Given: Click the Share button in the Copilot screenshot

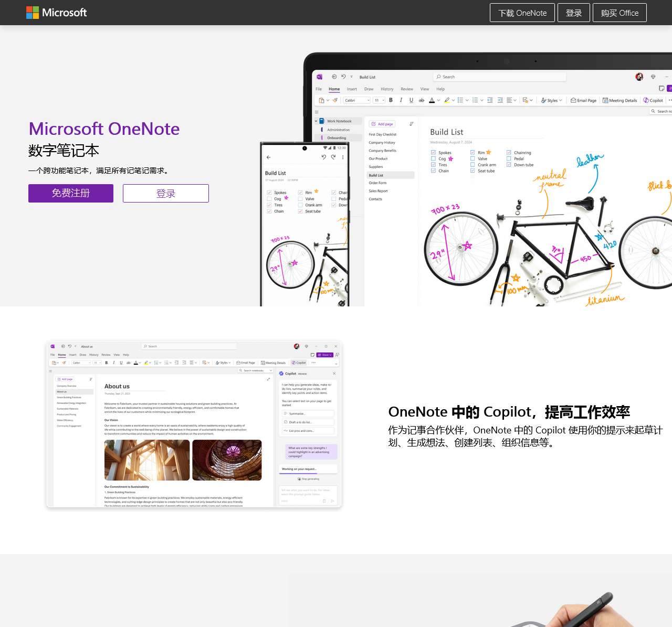Looking at the screenshot, I should point(325,355).
